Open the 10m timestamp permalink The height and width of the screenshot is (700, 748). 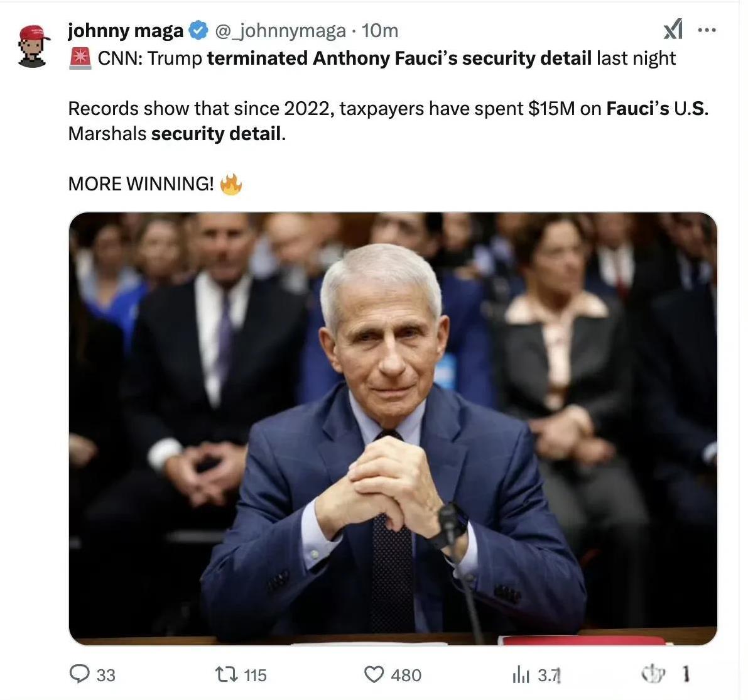tap(380, 31)
